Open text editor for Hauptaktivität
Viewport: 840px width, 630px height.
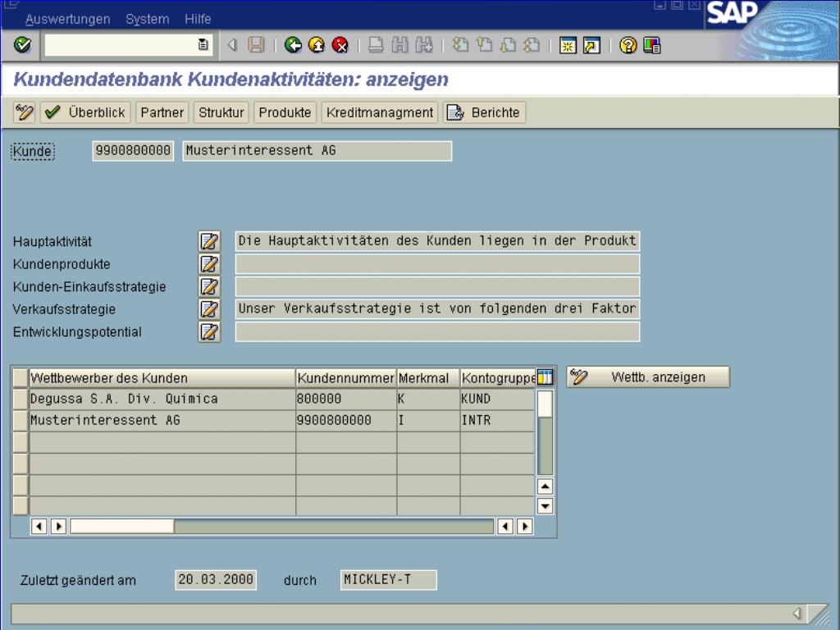click(209, 241)
